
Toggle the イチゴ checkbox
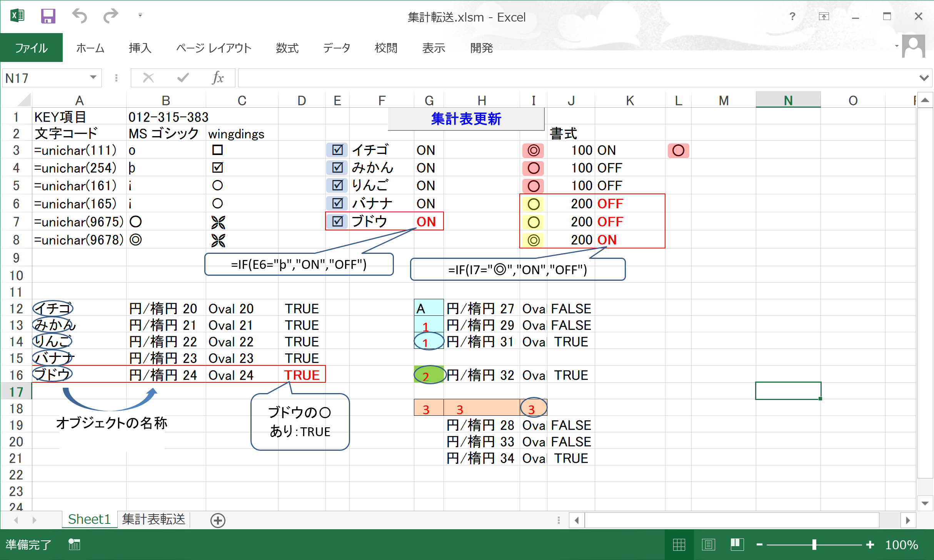click(337, 150)
